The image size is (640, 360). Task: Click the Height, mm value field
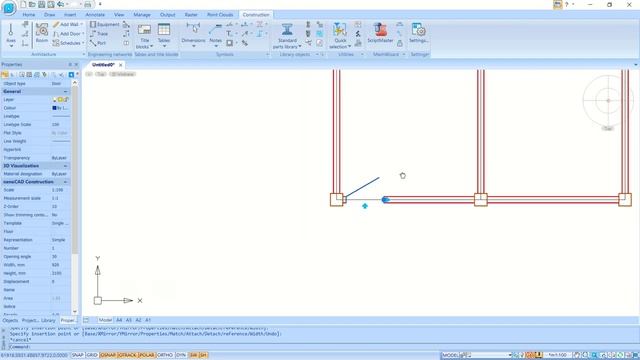point(60,273)
